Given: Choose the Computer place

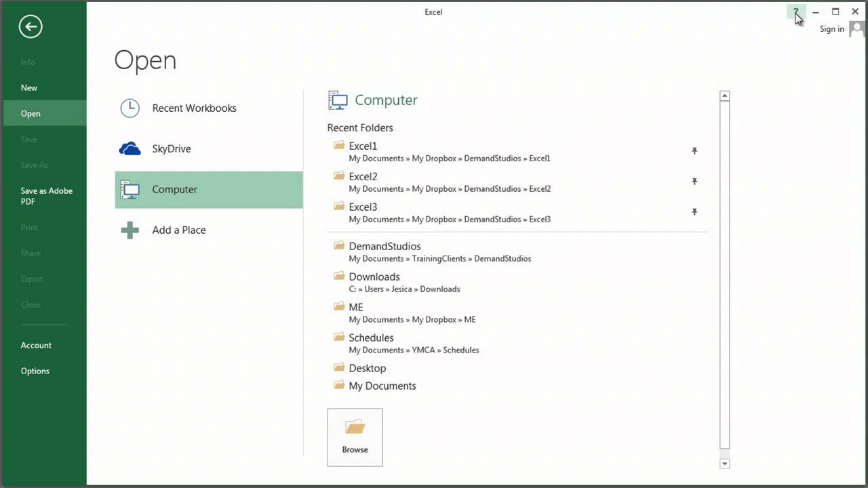Looking at the screenshot, I should 209,189.
